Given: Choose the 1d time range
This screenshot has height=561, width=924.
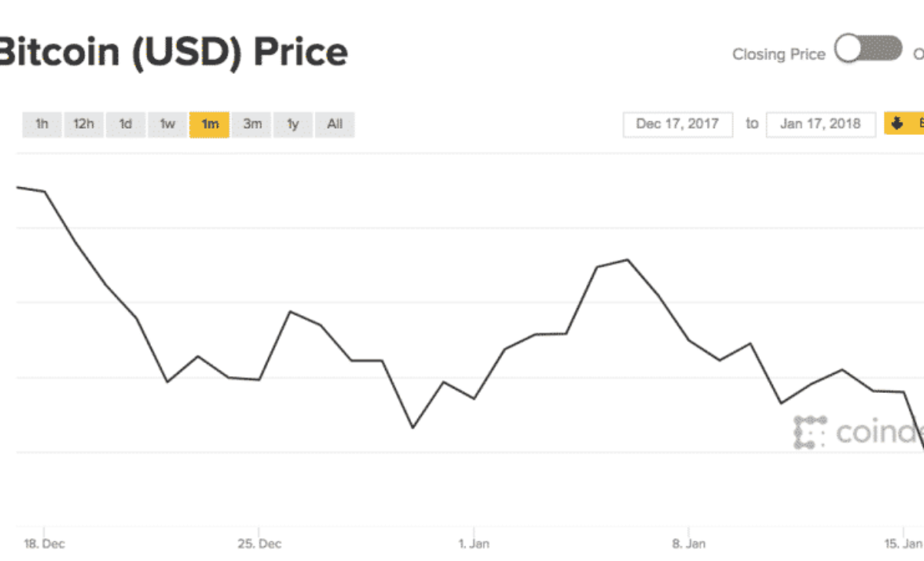Looking at the screenshot, I should pyautogui.click(x=126, y=124).
